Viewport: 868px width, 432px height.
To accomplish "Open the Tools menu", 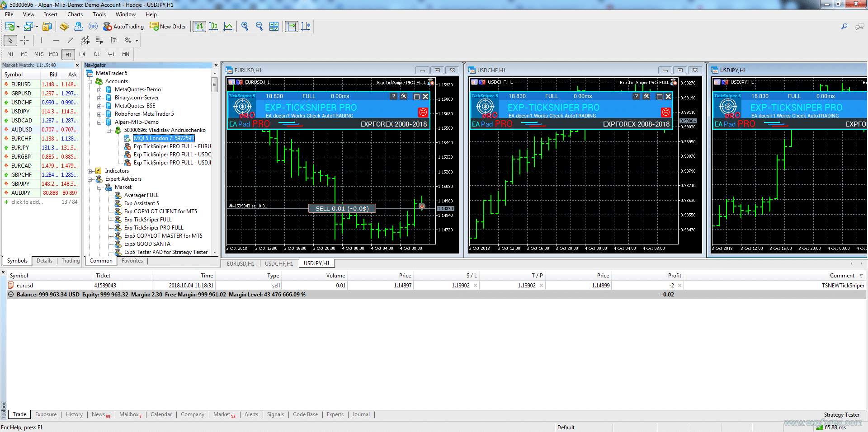I will pos(99,14).
